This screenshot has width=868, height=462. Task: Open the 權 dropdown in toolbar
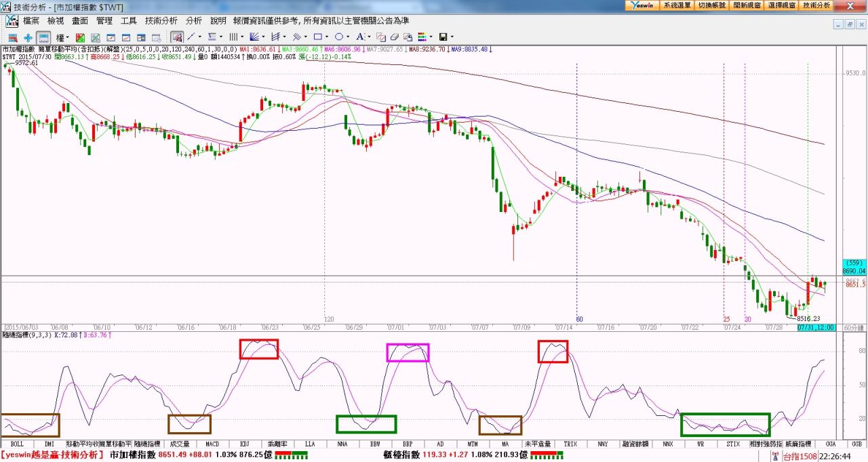[62, 37]
